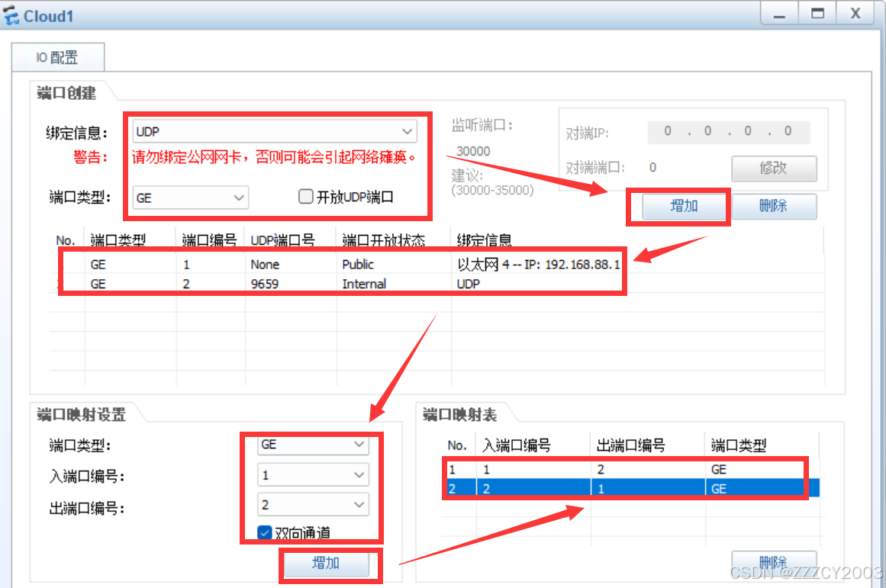Minimize the Cloud1 window
886x588 pixels.
pyautogui.click(x=778, y=14)
